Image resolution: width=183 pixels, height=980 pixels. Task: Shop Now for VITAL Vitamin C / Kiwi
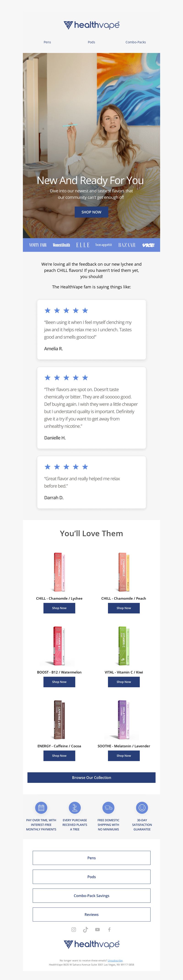coord(124,682)
